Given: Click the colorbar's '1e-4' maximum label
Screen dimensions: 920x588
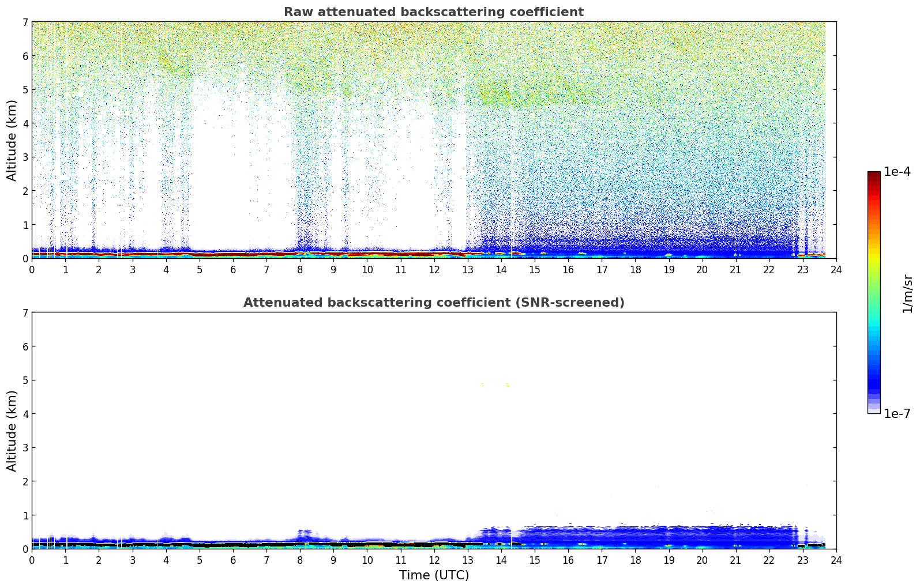Looking at the screenshot, I should 897,172.
